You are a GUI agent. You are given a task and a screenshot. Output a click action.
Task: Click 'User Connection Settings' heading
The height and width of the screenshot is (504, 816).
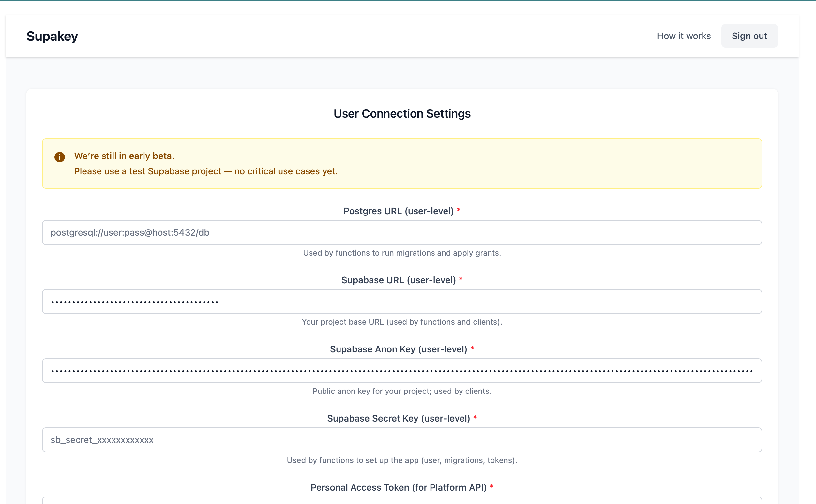pyautogui.click(x=402, y=114)
